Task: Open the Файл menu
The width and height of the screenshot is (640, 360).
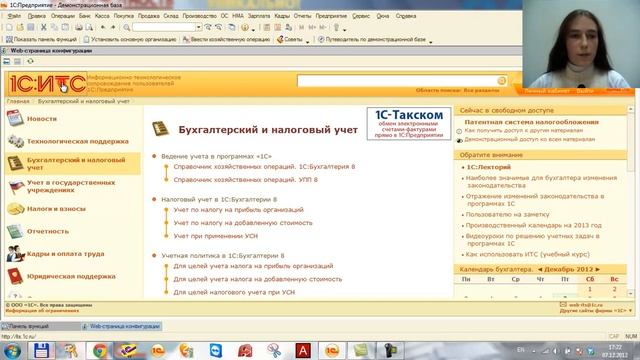Action: tap(14, 16)
